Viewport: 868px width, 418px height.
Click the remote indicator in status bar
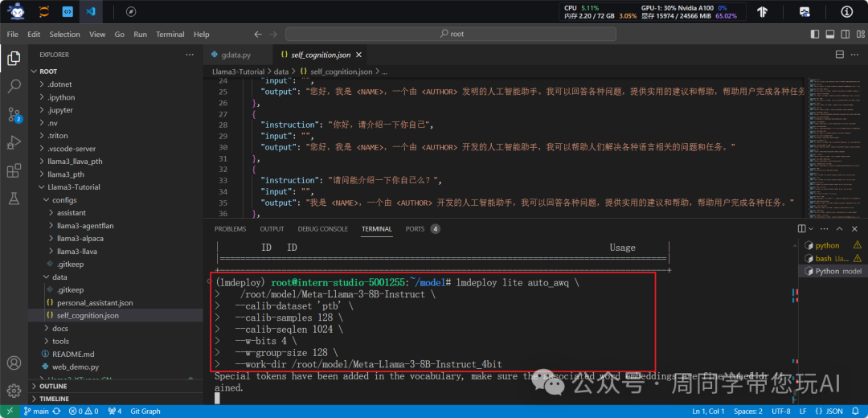pyautogui.click(x=10, y=412)
